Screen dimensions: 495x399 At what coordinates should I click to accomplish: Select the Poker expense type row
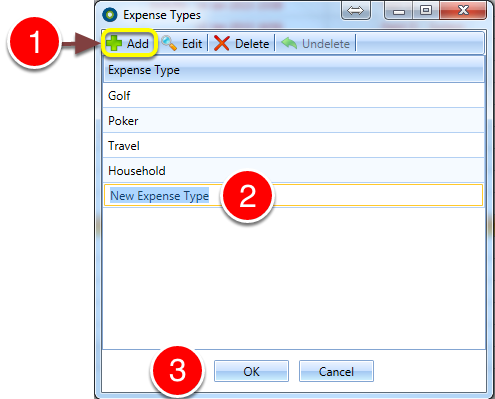point(293,120)
